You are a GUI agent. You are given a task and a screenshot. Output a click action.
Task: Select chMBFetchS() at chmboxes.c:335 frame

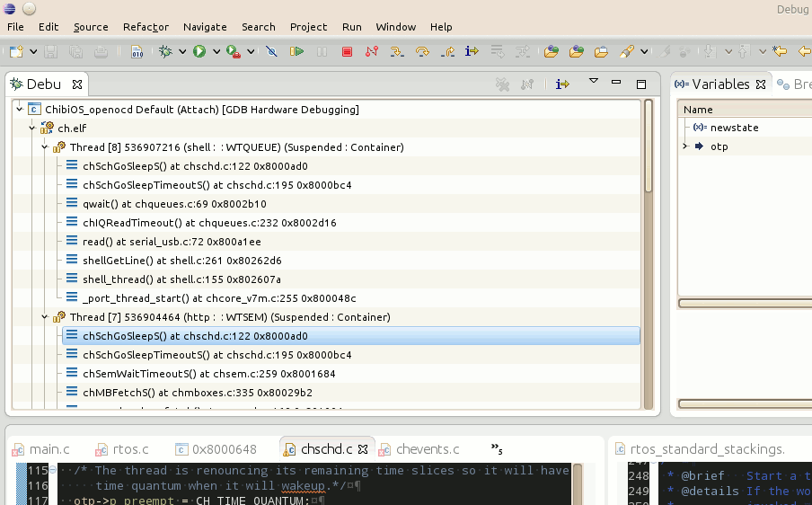coord(198,393)
